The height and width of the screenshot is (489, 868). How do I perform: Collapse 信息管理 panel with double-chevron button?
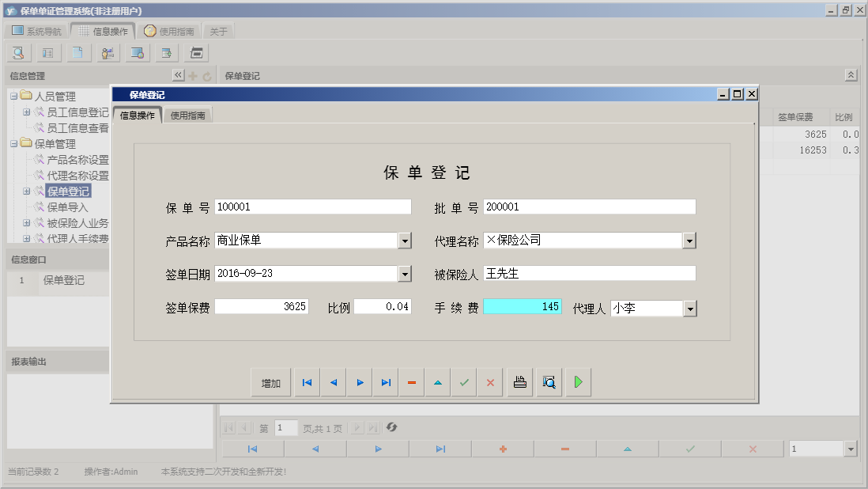click(x=178, y=76)
